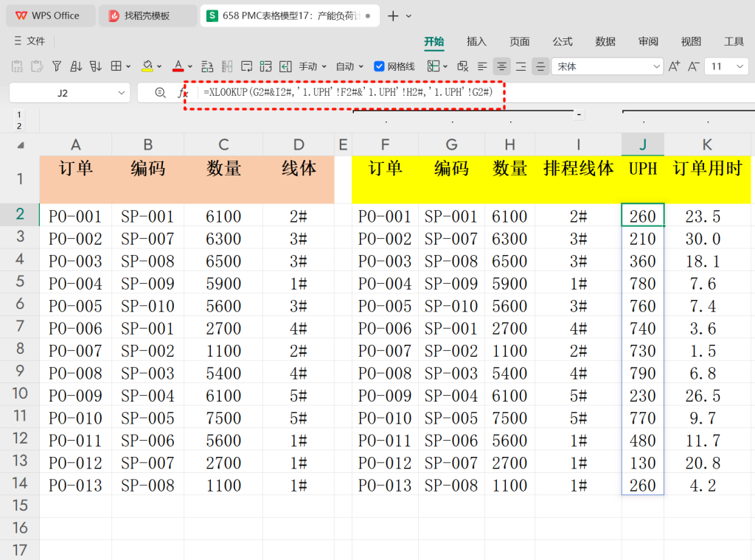The height and width of the screenshot is (560, 755).
Task: Open the fill color dropdown arrow
Action: click(159, 66)
